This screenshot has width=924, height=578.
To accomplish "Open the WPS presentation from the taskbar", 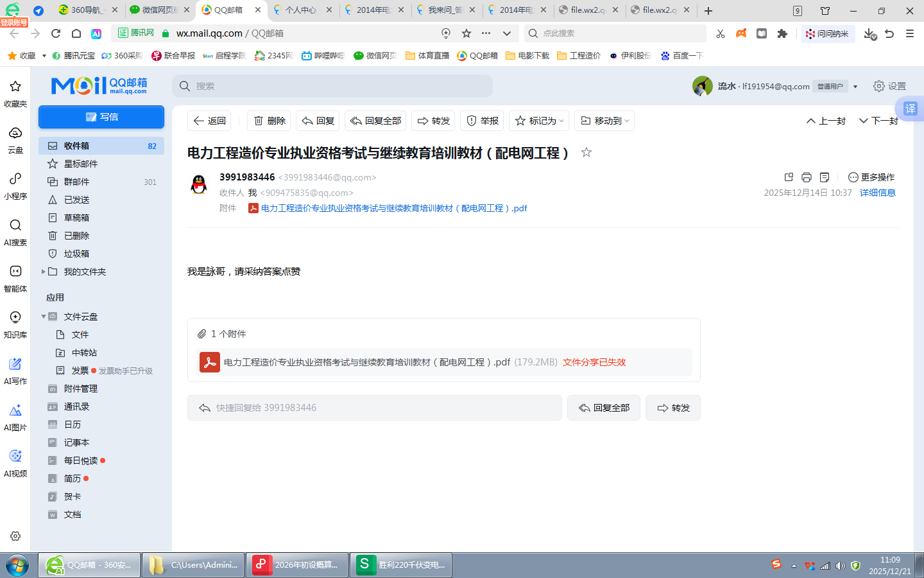I will point(296,565).
